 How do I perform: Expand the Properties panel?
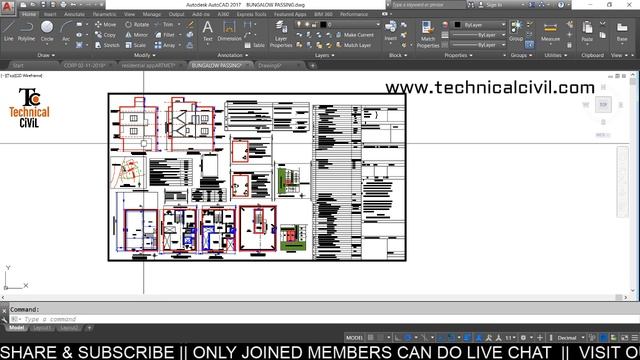[x=458, y=55]
